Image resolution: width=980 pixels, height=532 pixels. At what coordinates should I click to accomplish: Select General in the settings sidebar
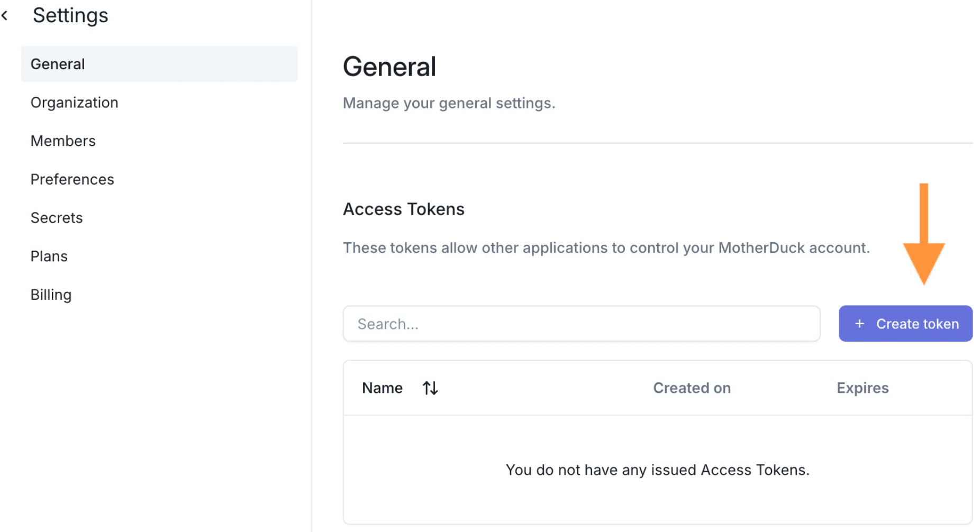click(x=58, y=64)
